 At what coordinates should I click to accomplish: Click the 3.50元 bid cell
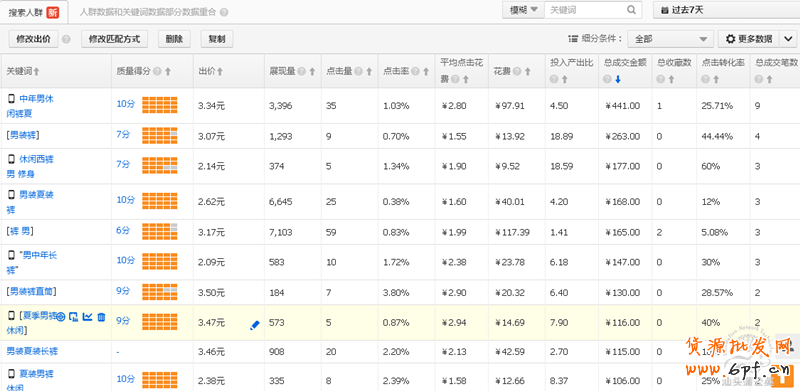[x=211, y=292]
